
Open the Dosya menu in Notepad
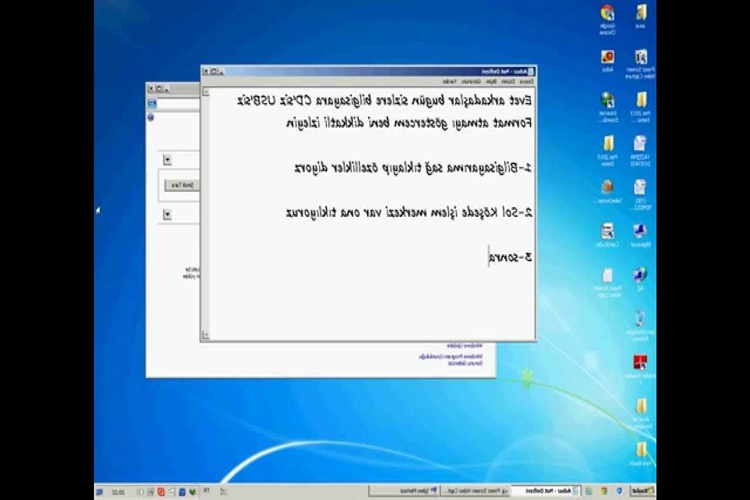pyautogui.click(x=525, y=81)
